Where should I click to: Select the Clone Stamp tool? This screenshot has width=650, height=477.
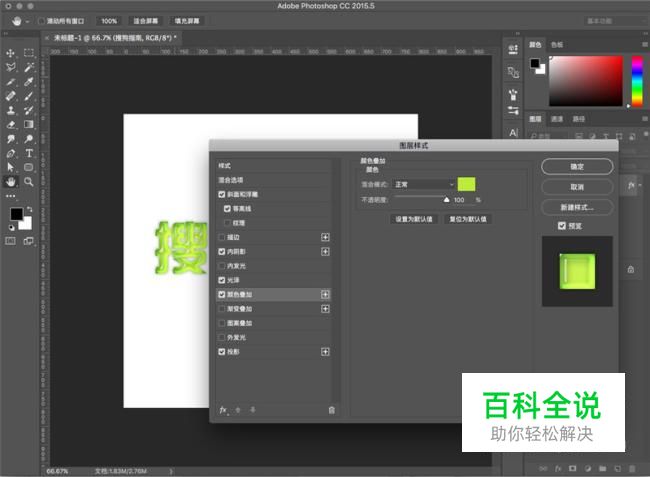10,110
